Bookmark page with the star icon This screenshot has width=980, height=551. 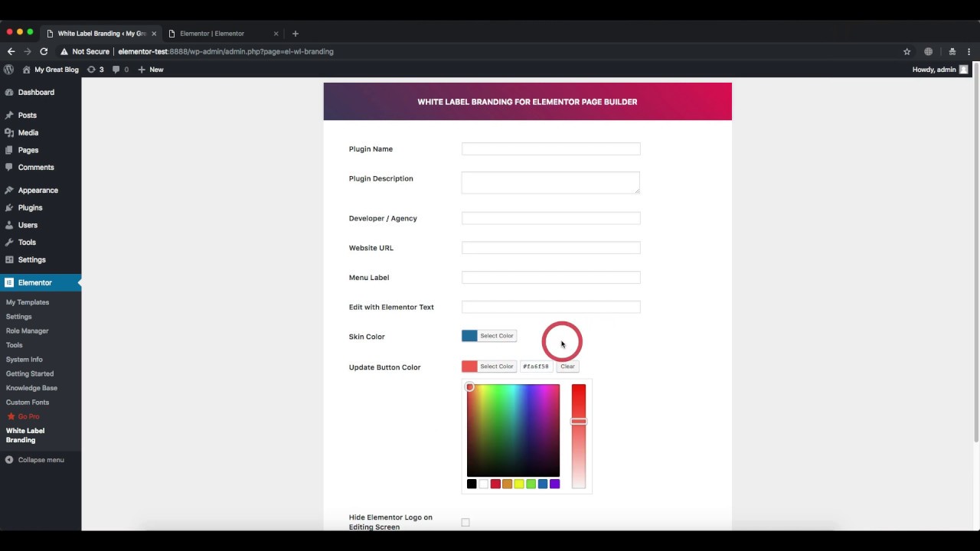pyautogui.click(x=906, y=51)
